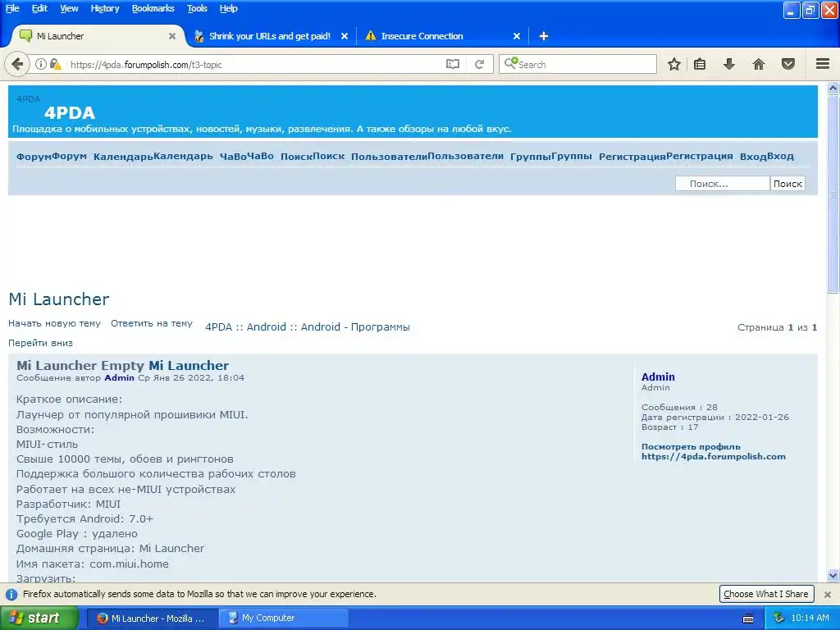
Task: Open the Firefox hamburger menu
Action: [823, 64]
